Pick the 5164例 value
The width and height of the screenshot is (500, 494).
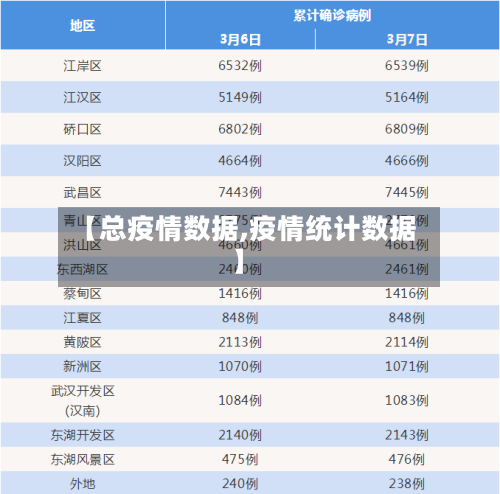tap(407, 97)
